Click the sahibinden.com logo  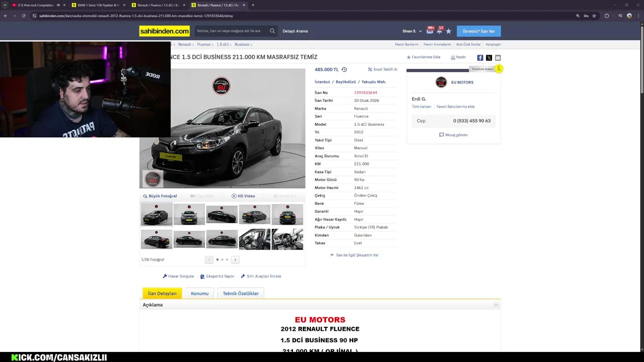(165, 31)
